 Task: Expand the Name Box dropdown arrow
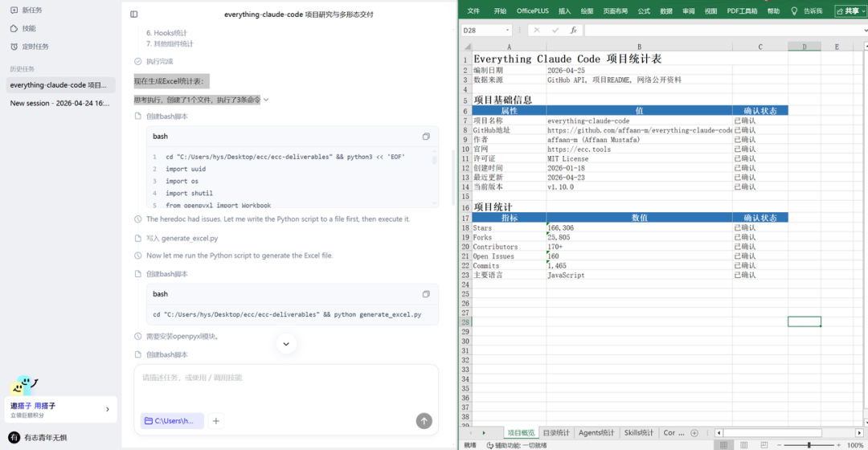tap(507, 31)
